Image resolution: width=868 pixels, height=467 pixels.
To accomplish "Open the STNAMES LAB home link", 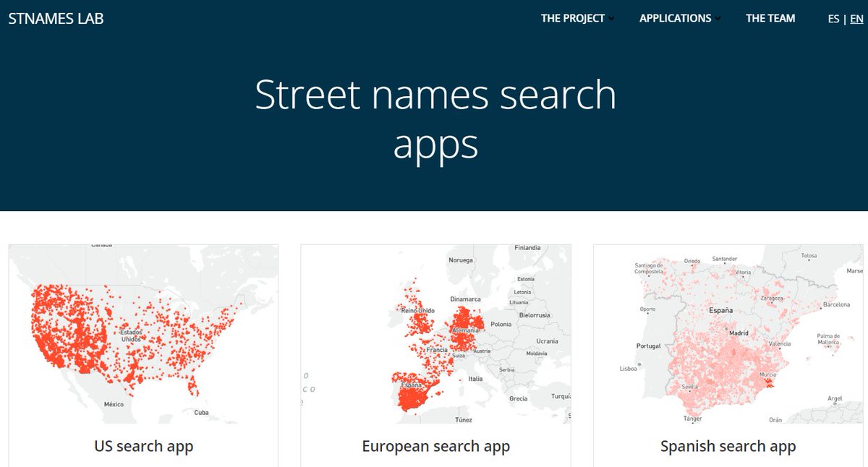I will [x=56, y=19].
